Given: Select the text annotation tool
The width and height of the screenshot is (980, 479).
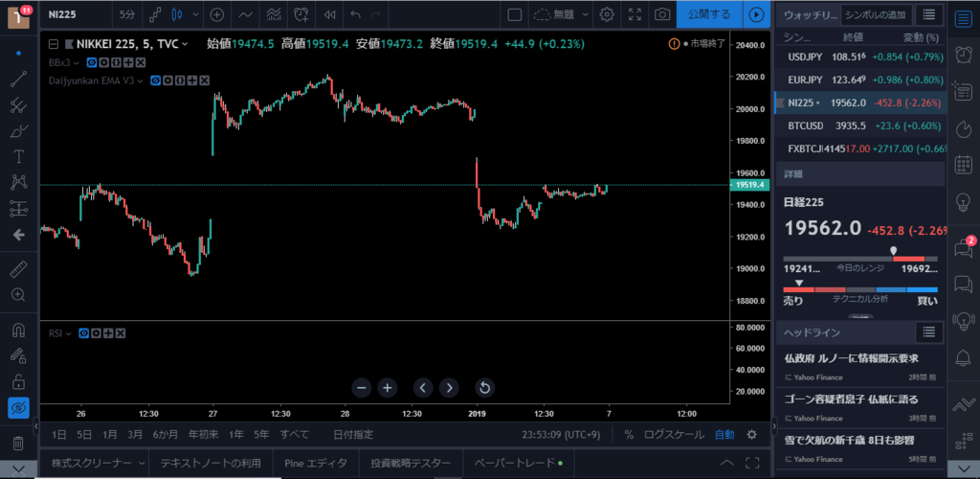Looking at the screenshot, I should click(x=19, y=156).
